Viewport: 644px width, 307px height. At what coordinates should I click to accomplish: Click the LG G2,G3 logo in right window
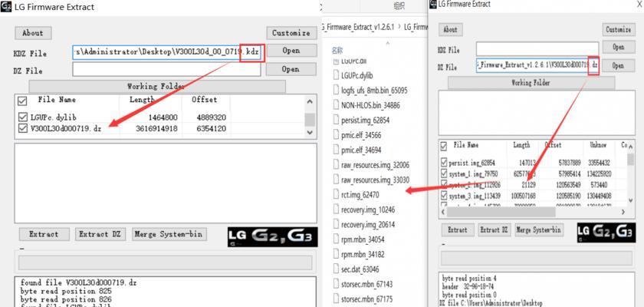pyautogui.click(x=605, y=233)
